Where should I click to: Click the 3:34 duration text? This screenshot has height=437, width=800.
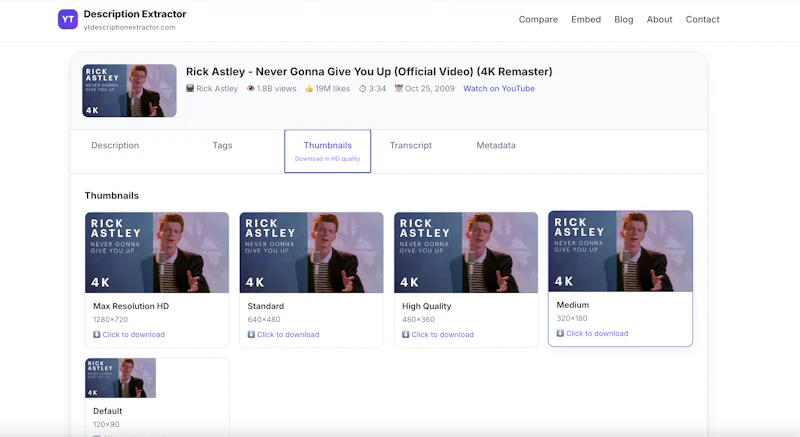tap(378, 88)
